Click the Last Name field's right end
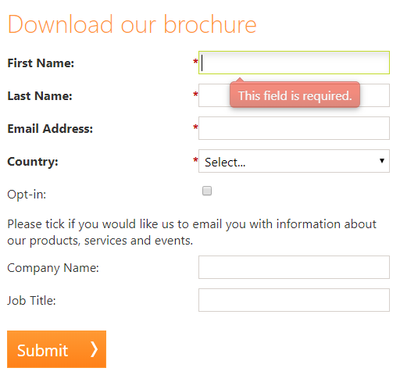 375,95
